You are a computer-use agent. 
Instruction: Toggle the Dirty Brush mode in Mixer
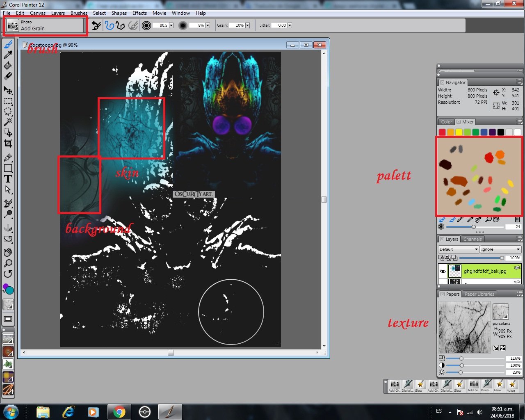pyautogui.click(x=443, y=220)
